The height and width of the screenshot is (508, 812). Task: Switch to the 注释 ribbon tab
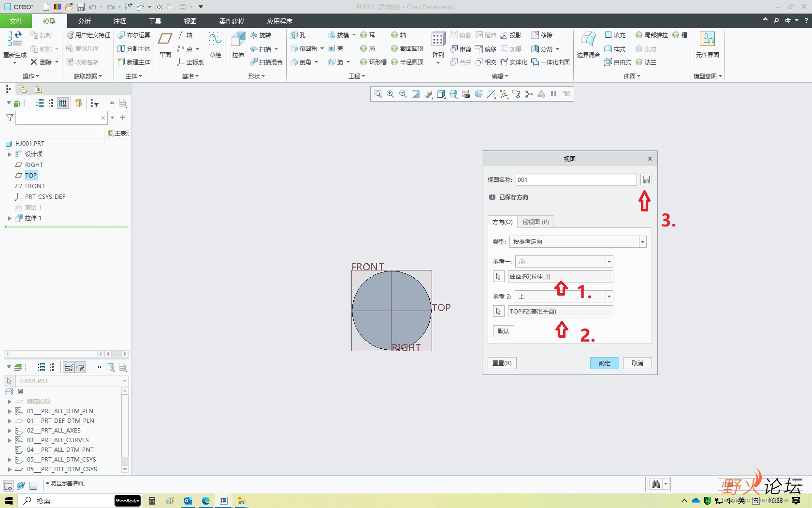point(120,21)
